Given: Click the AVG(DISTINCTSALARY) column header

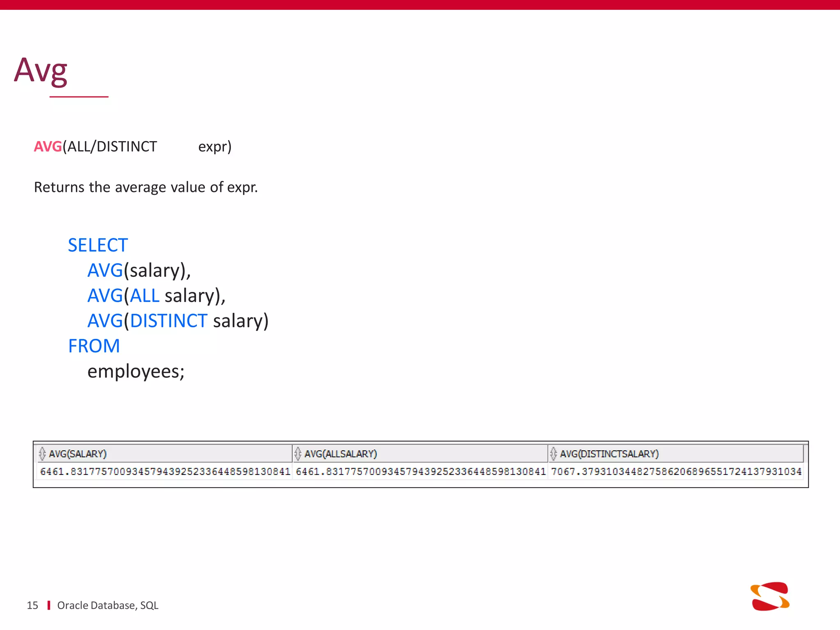Looking at the screenshot, I should pyautogui.click(x=676, y=454).
